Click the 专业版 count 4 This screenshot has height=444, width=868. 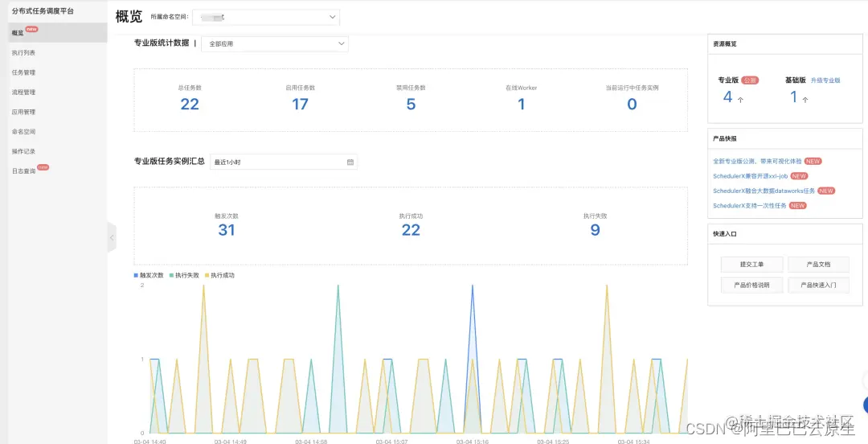coord(728,97)
